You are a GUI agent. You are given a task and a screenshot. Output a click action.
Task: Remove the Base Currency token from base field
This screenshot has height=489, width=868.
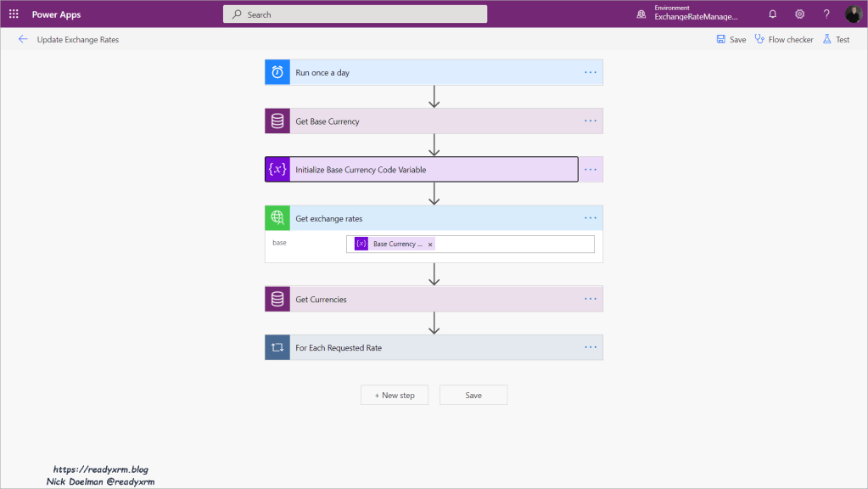coord(430,244)
